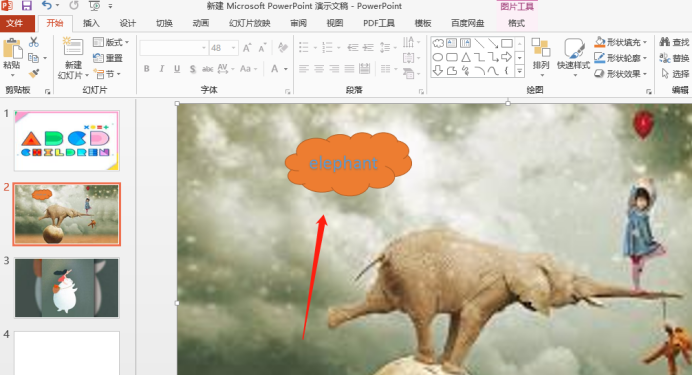The height and width of the screenshot is (375, 693).
Task: Start slideshow from quick access toolbar icon
Action: point(94,6)
